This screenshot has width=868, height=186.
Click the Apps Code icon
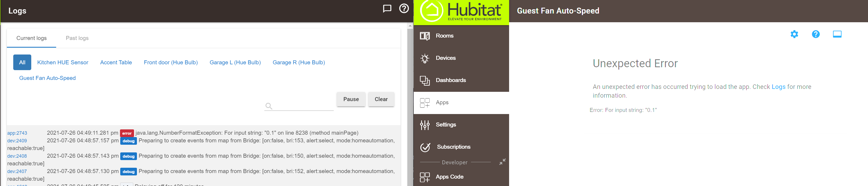[425, 177]
